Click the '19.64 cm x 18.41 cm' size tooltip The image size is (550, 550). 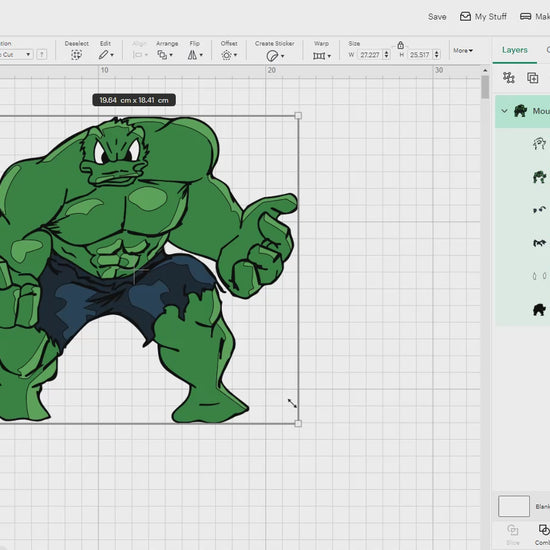pos(134,100)
